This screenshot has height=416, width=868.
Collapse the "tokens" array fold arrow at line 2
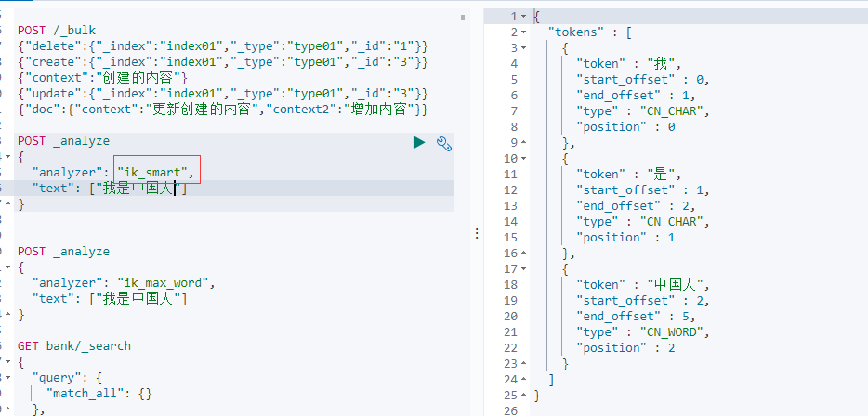523,32
